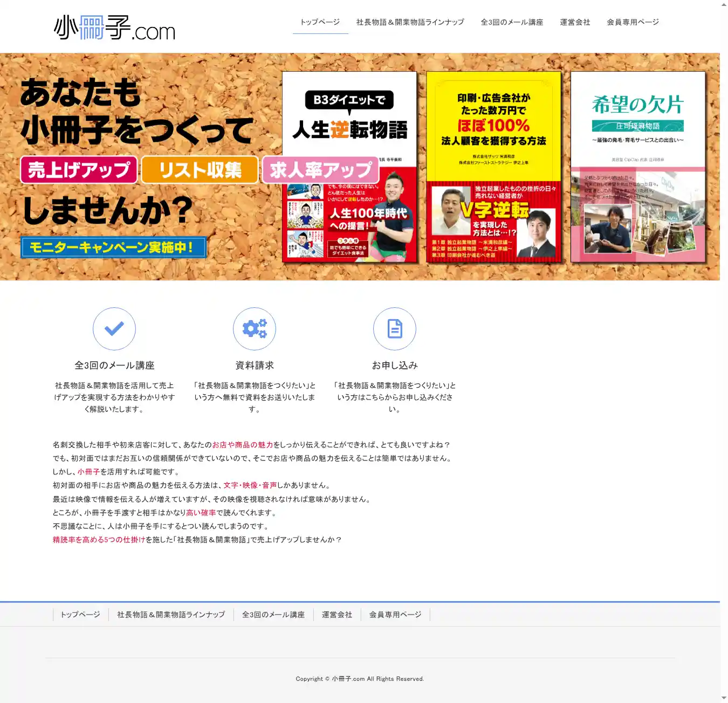Click footer link 会員専用ページ
This screenshot has width=728, height=703.
click(x=395, y=615)
